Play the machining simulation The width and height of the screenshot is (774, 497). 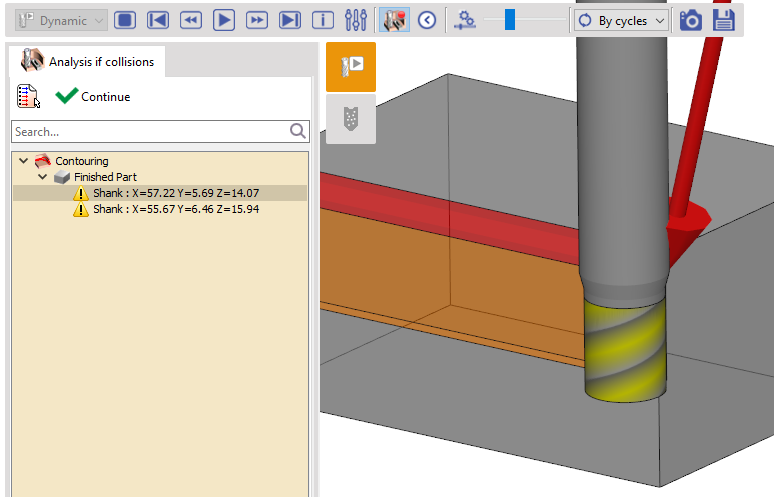tap(223, 20)
